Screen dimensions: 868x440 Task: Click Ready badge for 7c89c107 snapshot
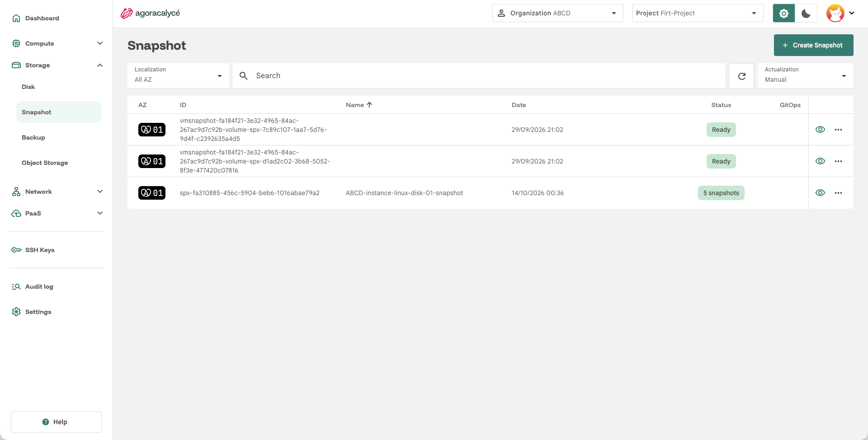click(721, 130)
